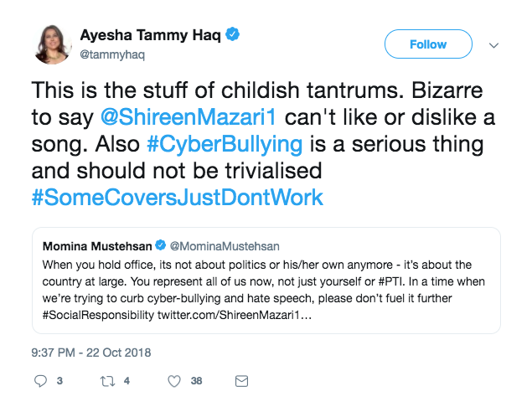Viewport: 532px width, 412px height.
Task: Like the tweet with the heart icon
Action: pos(174,381)
